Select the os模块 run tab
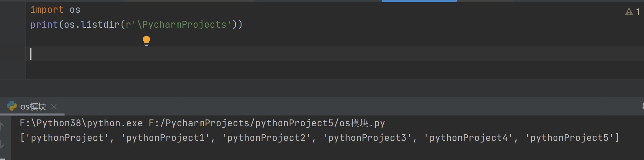Viewport: 644px width, 160px height. [x=33, y=107]
